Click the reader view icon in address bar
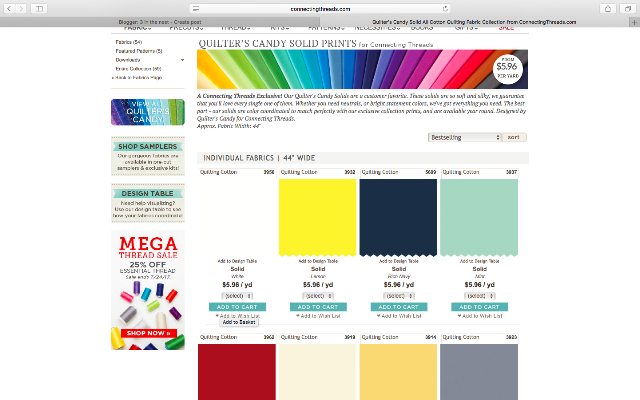This screenshot has width=640, height=400. (196, 9)
